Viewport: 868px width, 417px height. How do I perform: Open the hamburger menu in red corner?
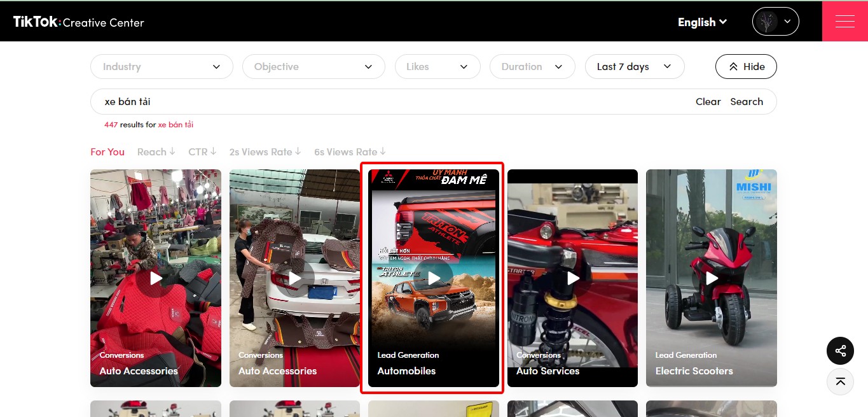coord(844,22)
